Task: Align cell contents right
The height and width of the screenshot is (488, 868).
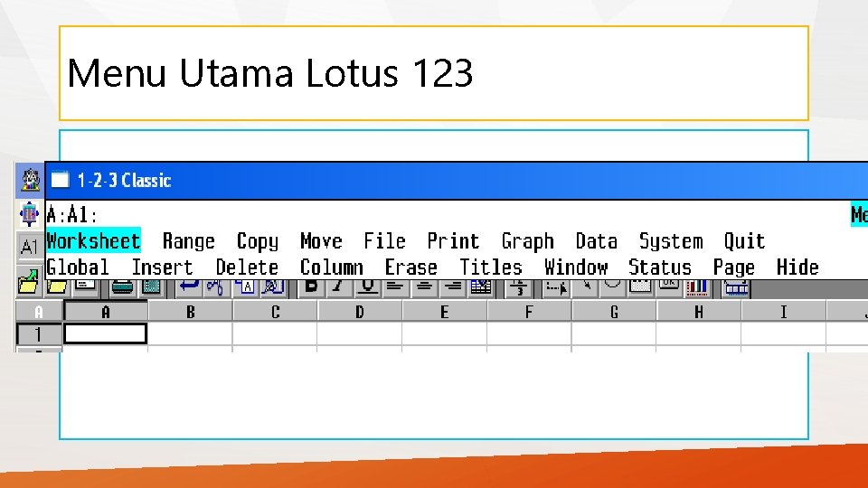Action: pos(453,286)
